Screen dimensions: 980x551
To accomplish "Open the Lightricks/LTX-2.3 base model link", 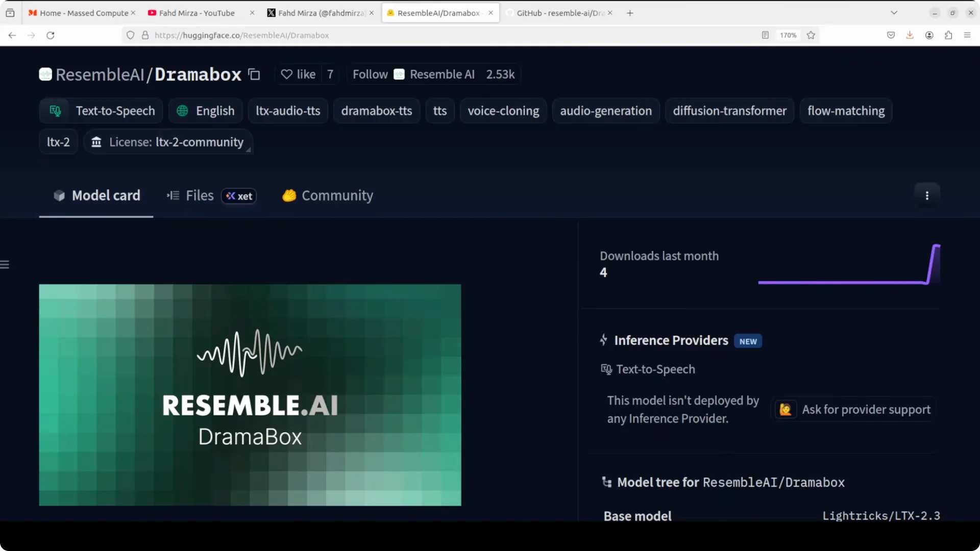I will click(x=881, y=516).
